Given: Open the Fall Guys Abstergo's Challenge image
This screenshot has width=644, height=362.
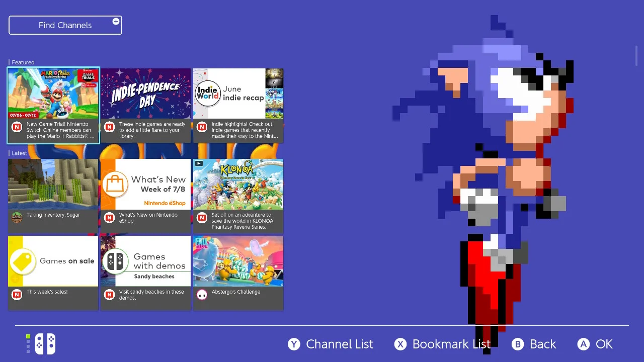Looking at the screenshot, I should [238, 261].
